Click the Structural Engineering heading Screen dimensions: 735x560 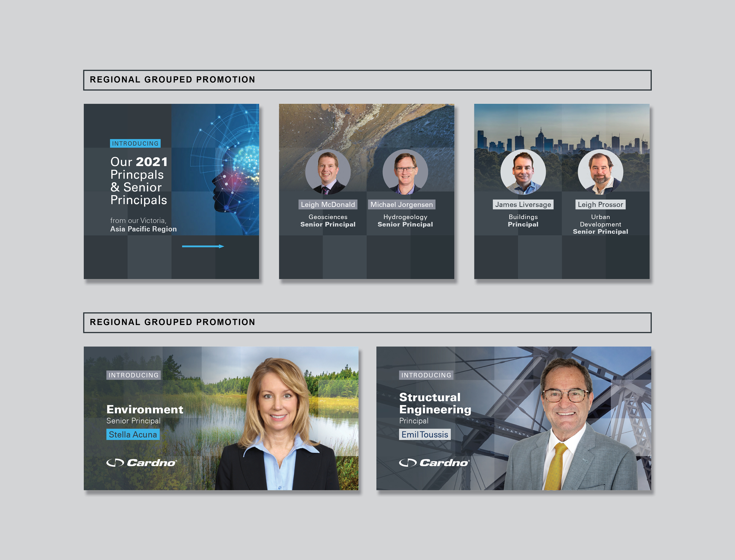click(435, 403)
